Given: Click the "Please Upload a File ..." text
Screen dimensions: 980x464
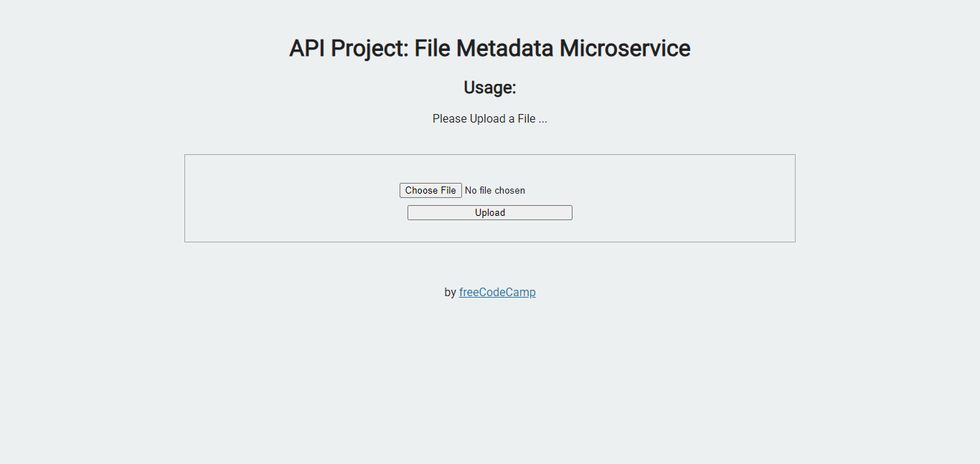Looking at the screenshot, I should click(490, 119).
